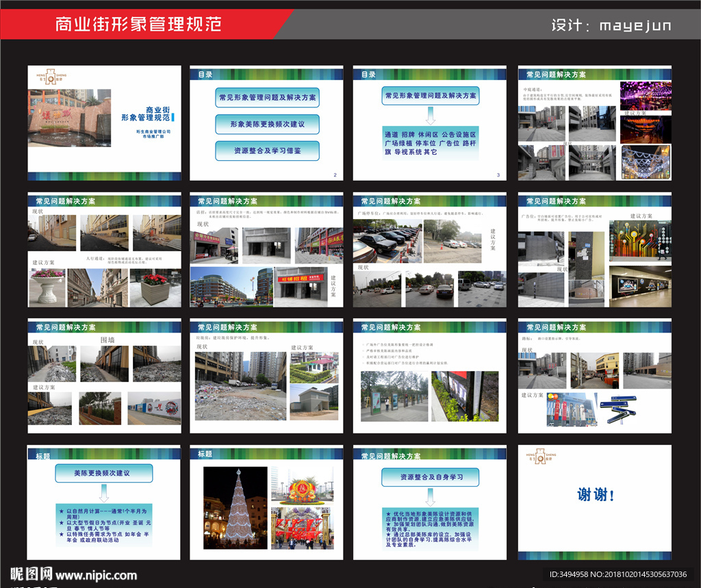Click the blue string lights photo on the 中庭通道 slide

click(646, 162)
